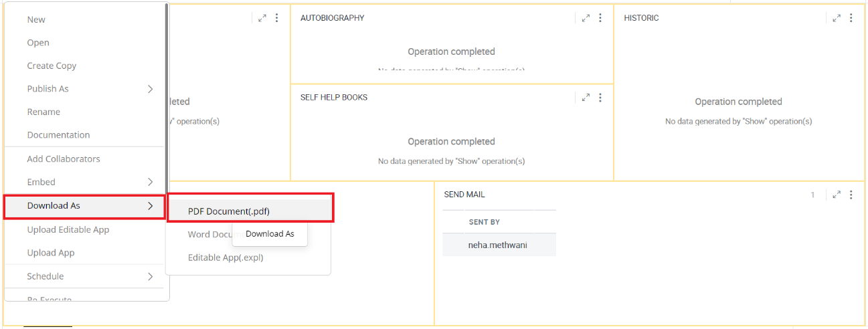Expand the Publish As submenu arrow
This screenshot has width=868, height=329.
coord(150,89)
